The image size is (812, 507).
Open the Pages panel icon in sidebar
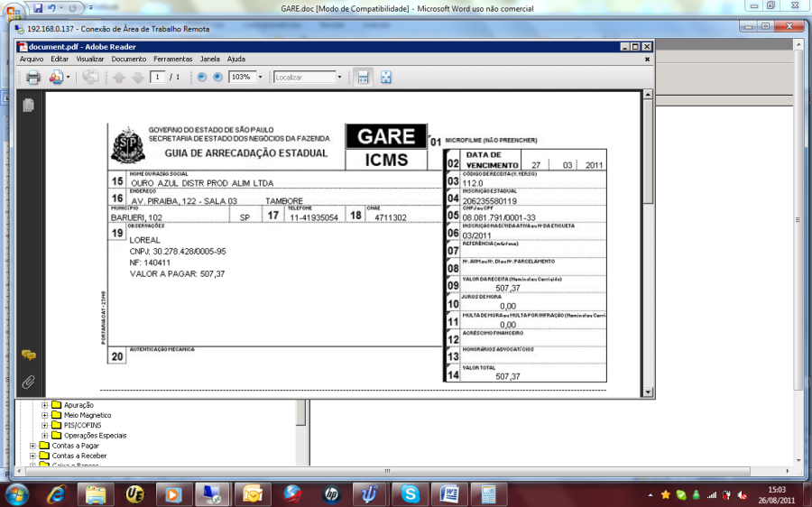pos(29,106)
